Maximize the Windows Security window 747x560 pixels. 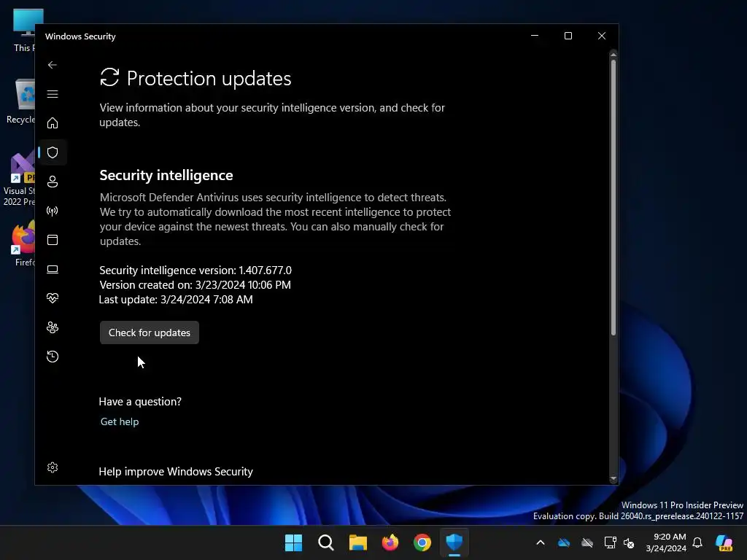pos(568,36)
